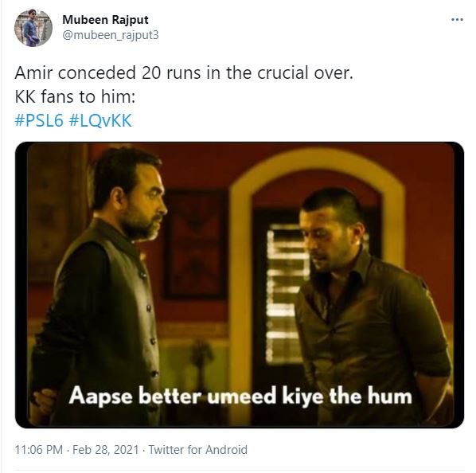This screenshot has width=476, height=473.
Task: Click the lit window behind the men
Action: [284, 293]
